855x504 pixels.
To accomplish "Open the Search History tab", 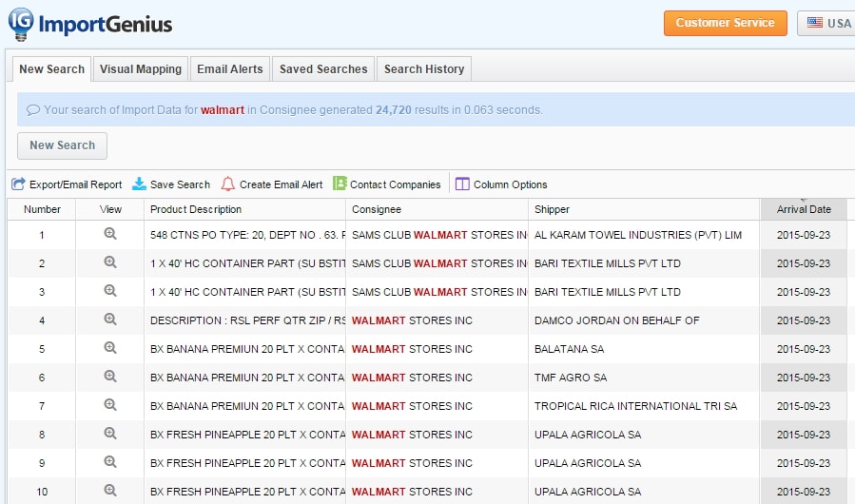I will [x=424, y=69].
